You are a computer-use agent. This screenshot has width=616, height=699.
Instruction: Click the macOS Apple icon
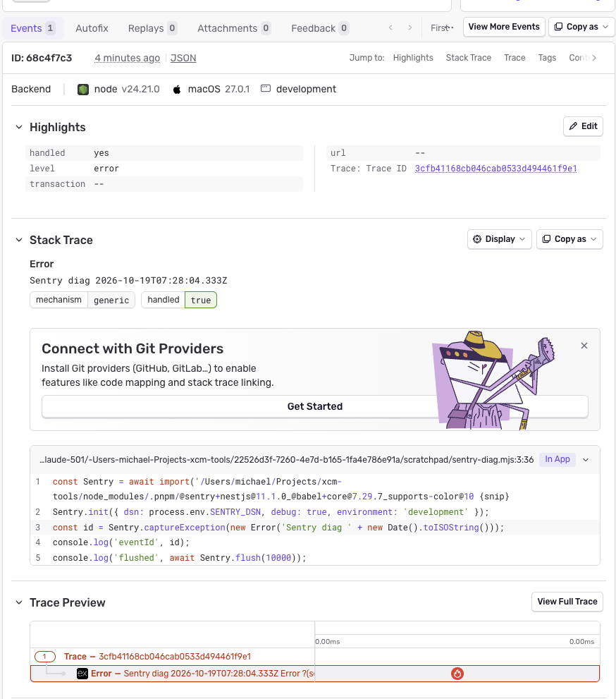(x=177, y=89)
